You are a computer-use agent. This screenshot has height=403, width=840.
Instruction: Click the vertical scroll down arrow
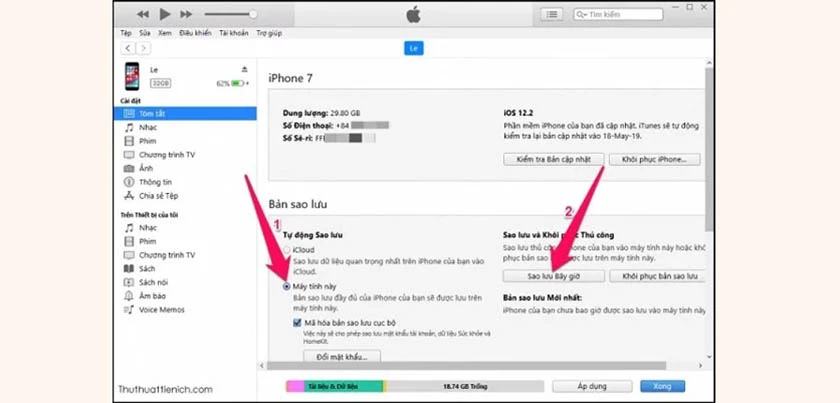[x=709, y=356]
